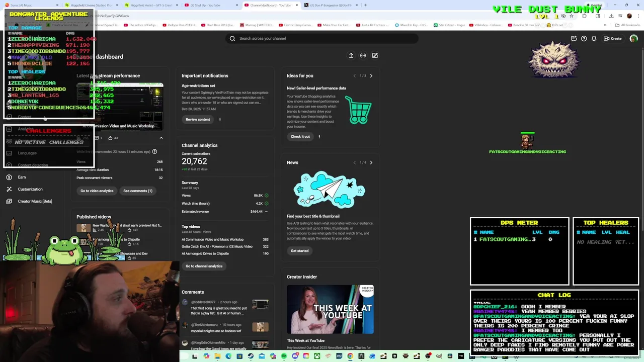Screen dimensions: 644x362
Task: Click the Check it out button
Action: 300,137
